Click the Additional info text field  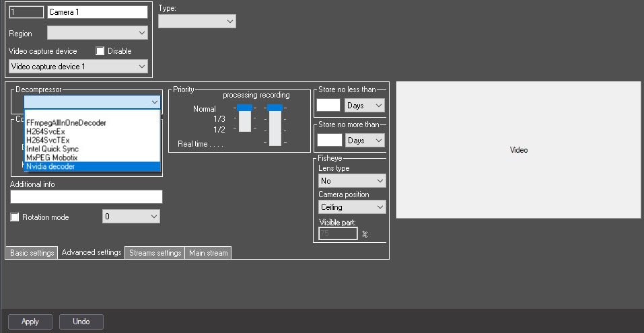tap(86, 196)
